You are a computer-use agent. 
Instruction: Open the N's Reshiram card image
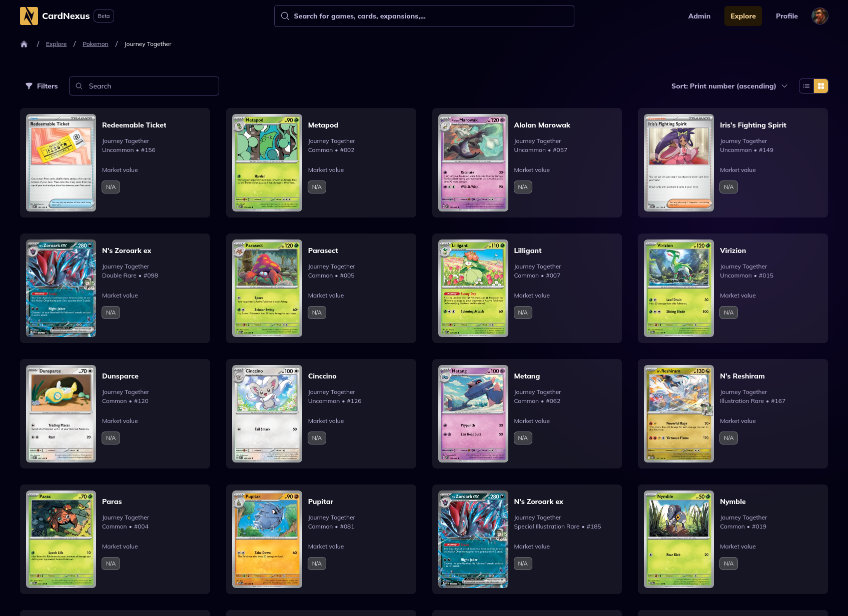click(x=679, y=413)
